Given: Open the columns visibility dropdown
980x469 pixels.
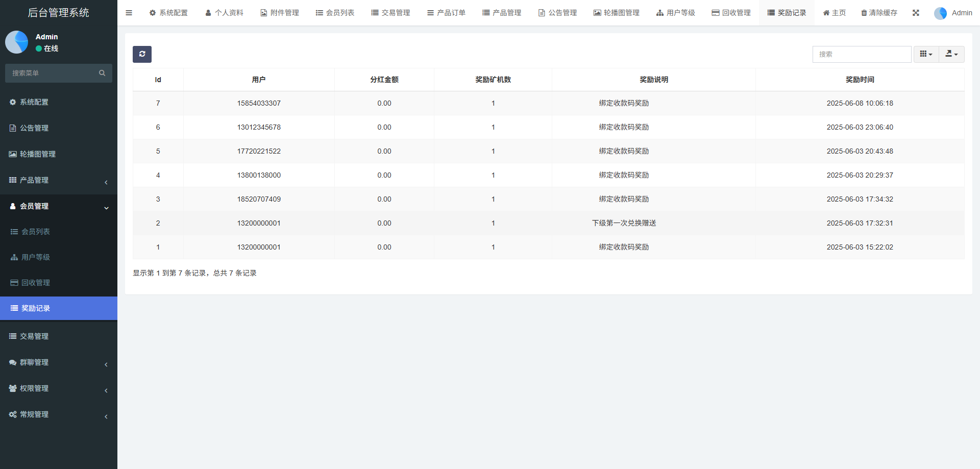Looking at the screenshot, I should tap(925, 54).
